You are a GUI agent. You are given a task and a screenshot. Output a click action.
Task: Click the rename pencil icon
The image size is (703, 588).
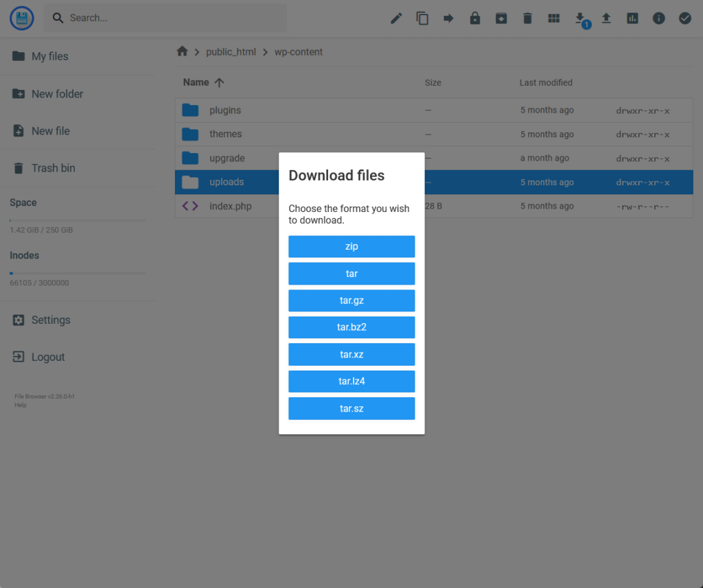click(x=396, y=19)
